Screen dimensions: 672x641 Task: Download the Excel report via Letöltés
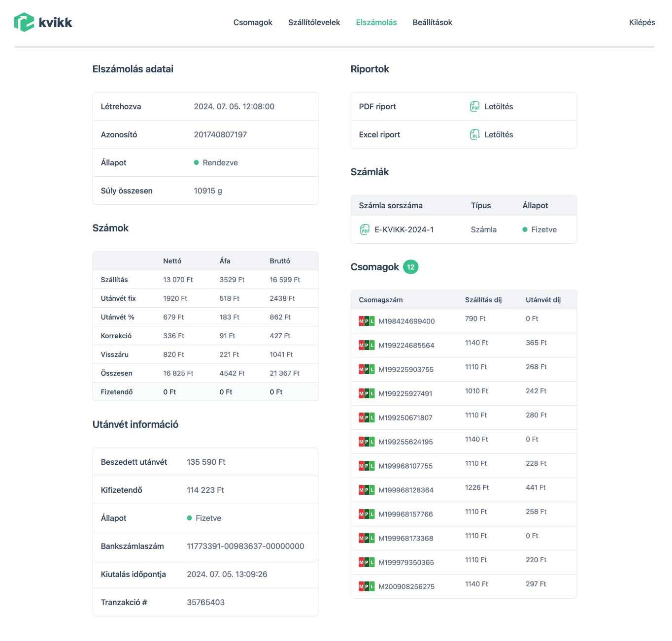[x=499, y=134]
